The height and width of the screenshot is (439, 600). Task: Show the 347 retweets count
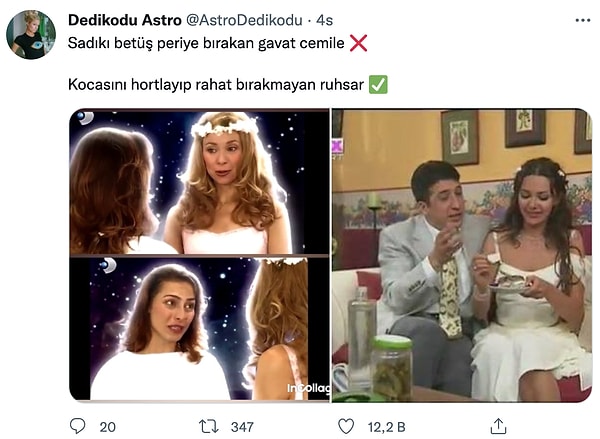click(242, 427)
